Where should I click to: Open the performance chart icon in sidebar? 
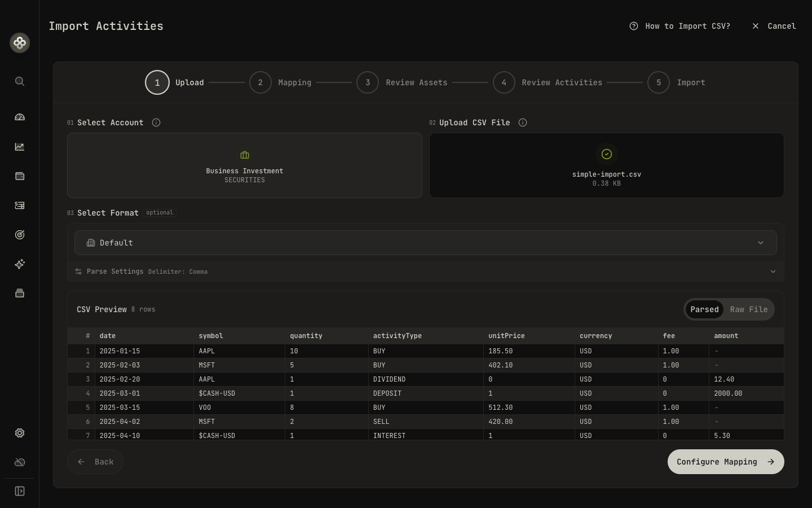tap(20, 147)
